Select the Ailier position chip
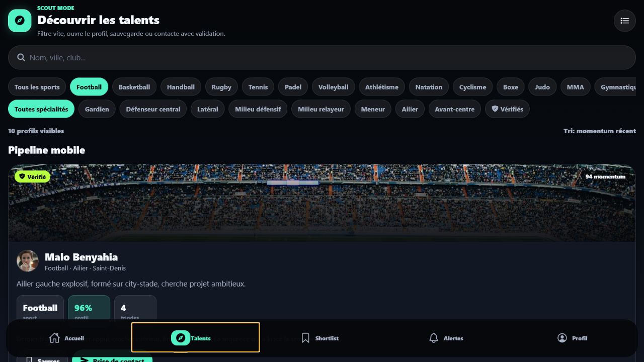This screenshot has height=362, width=644. coord(410,109)
